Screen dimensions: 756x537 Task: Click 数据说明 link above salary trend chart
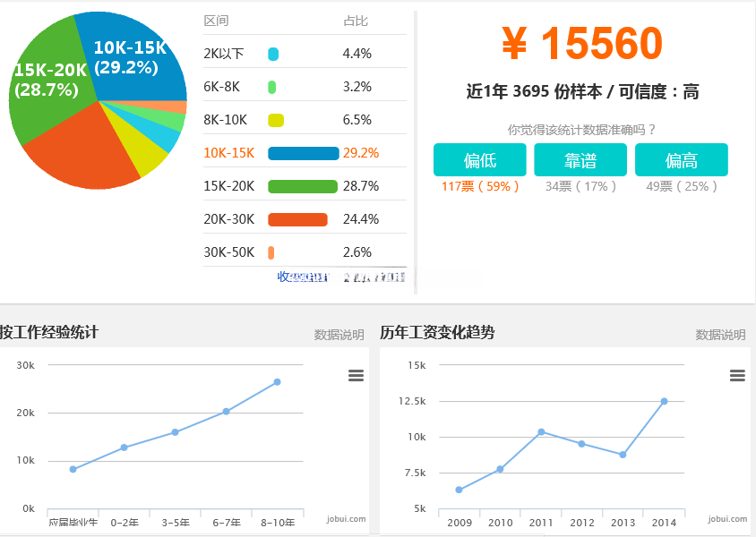(x=720, y=335)
